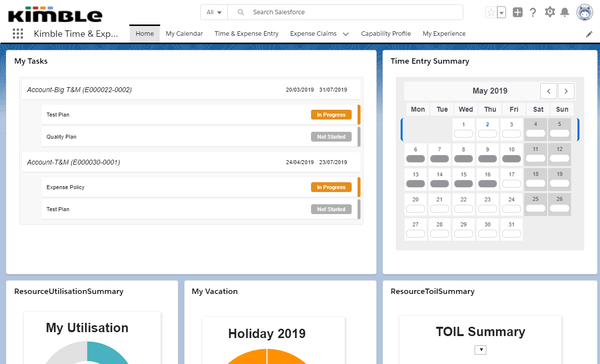Open the favorites list dropdown arrow
Image resolution: width=600 pixels, height=364 pixels.
click(x=501, y=13)
